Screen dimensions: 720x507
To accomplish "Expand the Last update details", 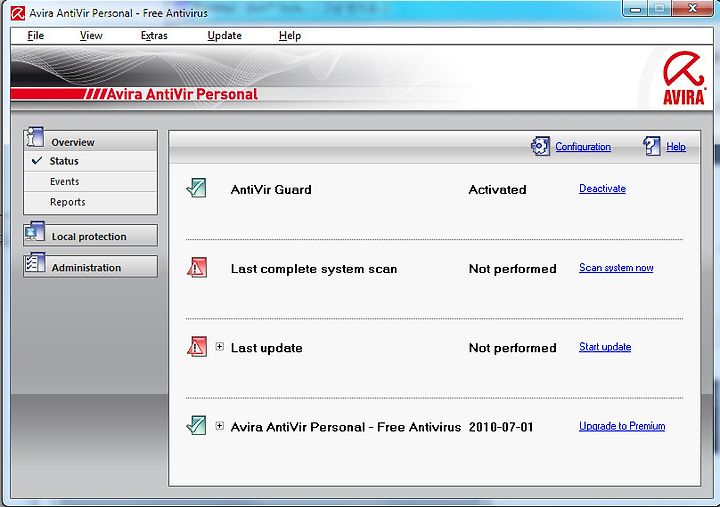I will coord(219,347).
